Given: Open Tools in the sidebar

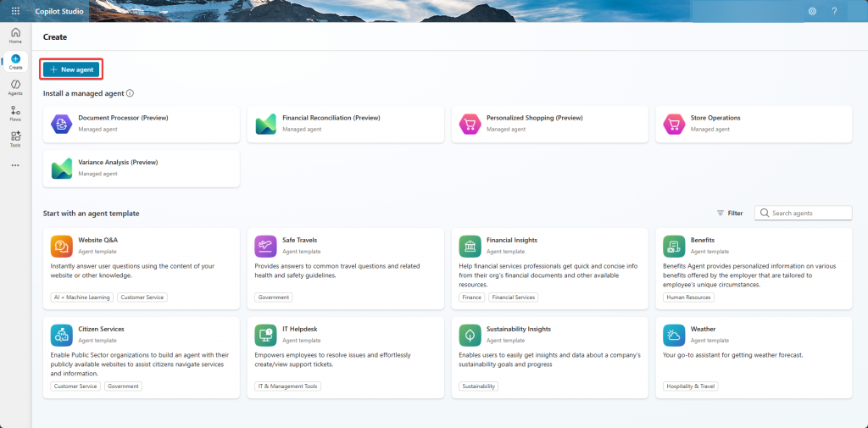Looking at the screenshot, I should [x=15, y=140].
